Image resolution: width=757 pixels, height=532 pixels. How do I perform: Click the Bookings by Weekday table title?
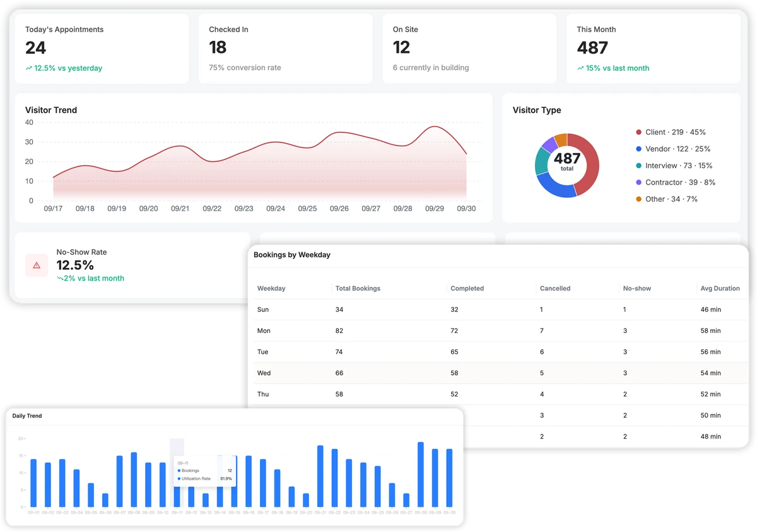tap(292, 255)
